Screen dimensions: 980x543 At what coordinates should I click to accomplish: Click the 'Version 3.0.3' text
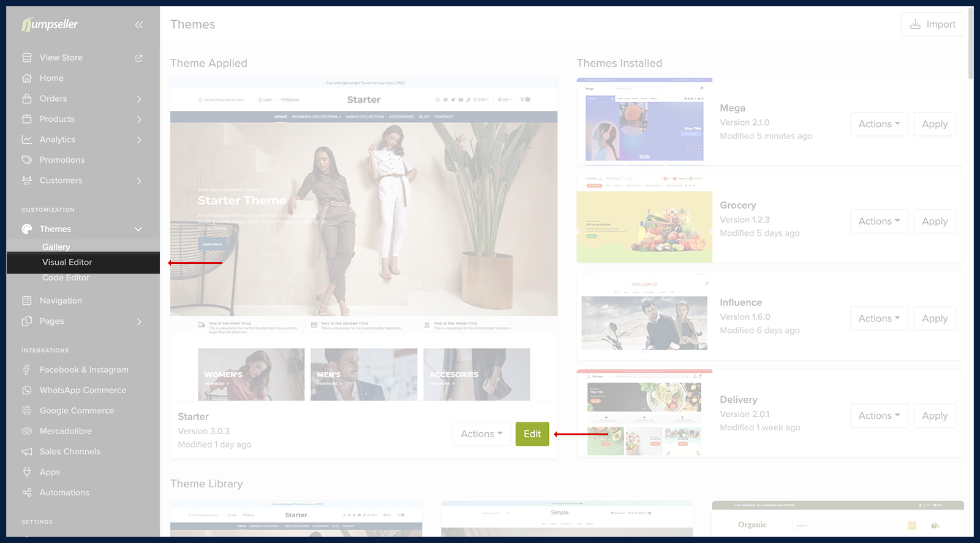click(x=204, y=431)
